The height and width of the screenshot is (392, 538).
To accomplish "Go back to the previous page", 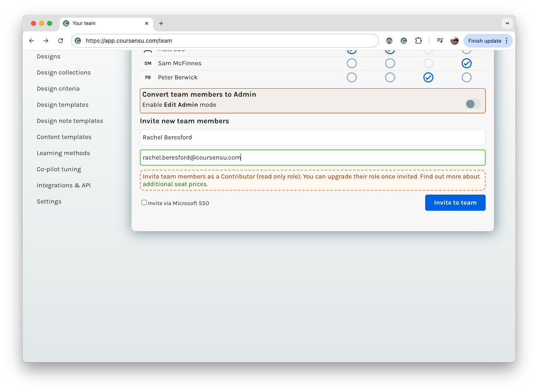I will (x=31, y=41).
